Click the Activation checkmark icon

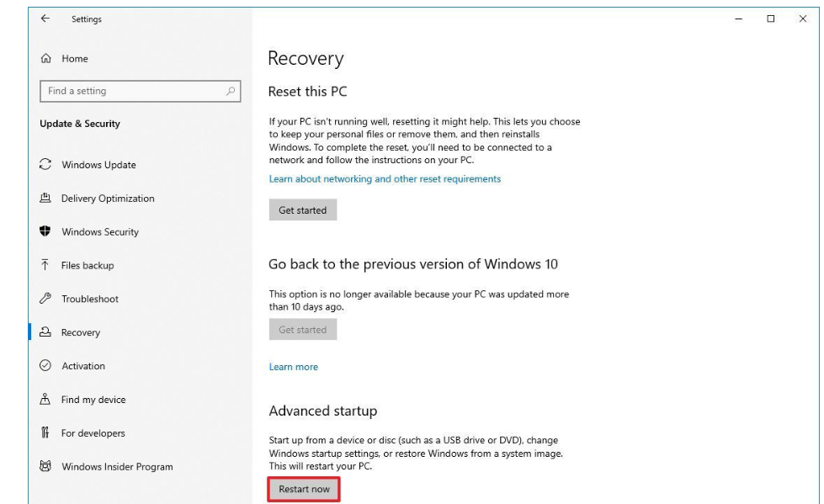point(45,366)
